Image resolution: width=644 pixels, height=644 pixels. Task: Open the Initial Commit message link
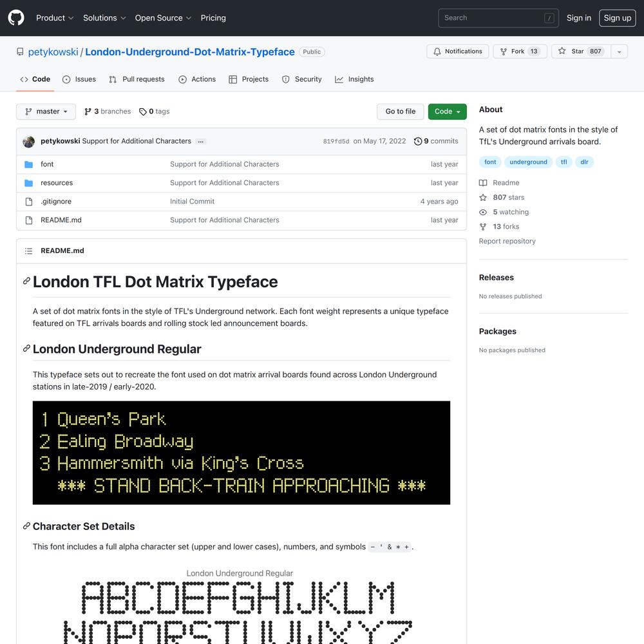(192, 201)
